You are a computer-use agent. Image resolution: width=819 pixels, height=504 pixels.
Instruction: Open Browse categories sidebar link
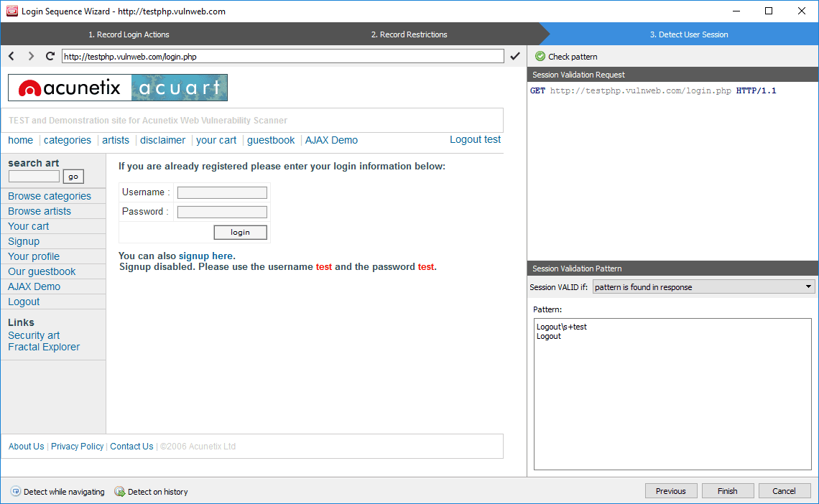[x=49, y=196]
